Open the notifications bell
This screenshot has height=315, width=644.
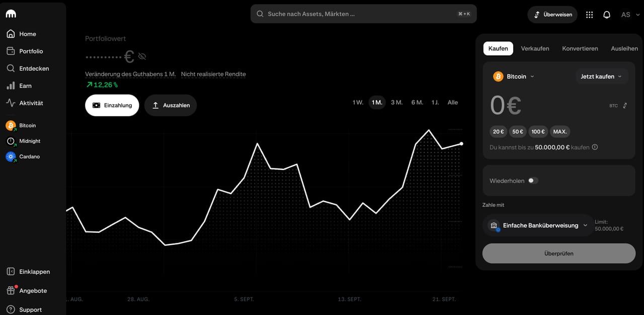click(x=607, y=15)
